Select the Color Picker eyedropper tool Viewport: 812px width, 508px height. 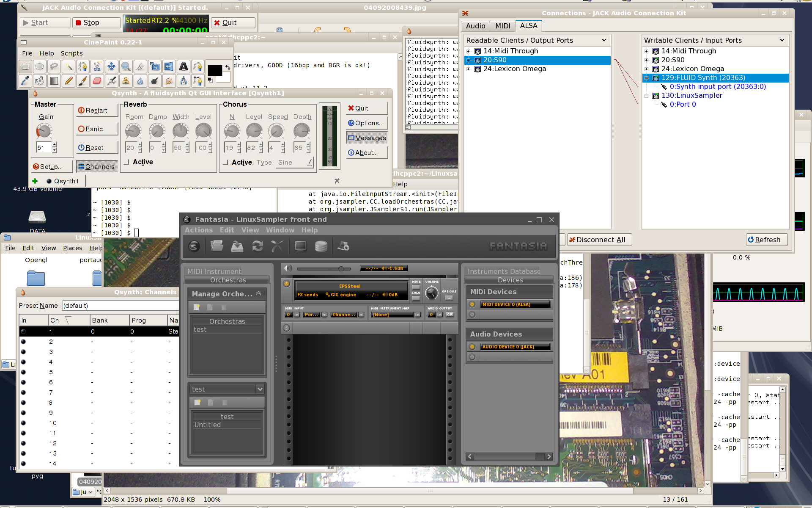coord(25,80)
